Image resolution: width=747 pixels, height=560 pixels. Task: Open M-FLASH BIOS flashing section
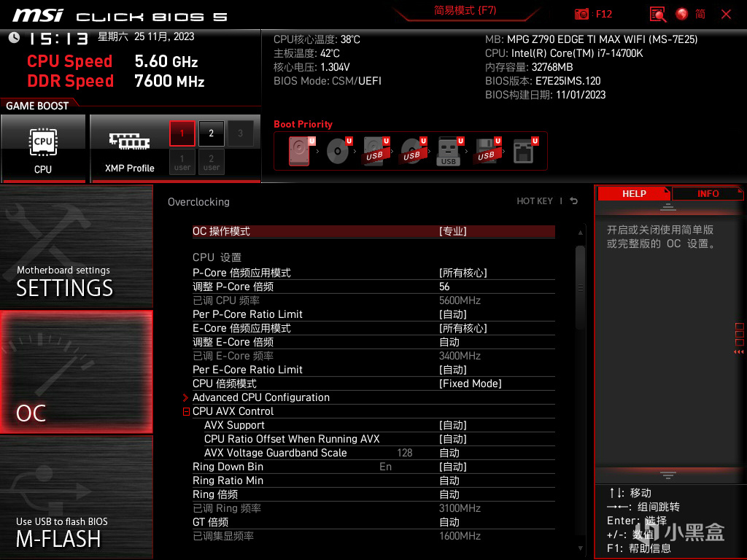(76, 497)
